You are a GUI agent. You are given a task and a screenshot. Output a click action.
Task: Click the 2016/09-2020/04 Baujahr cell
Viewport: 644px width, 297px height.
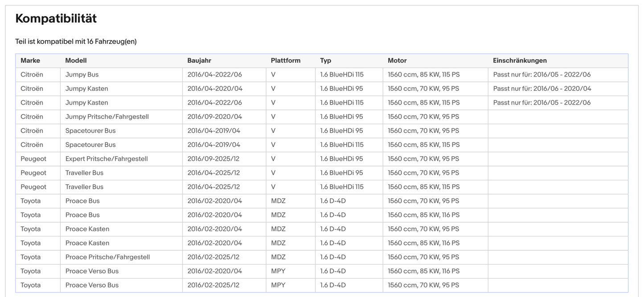[x=214, y=117]
